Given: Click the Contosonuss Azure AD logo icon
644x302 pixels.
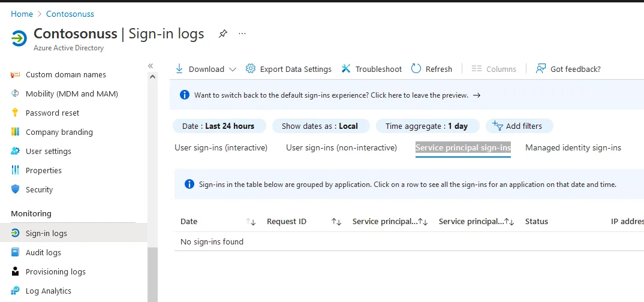Looking at the screenshot, I should tap(19, 38).
